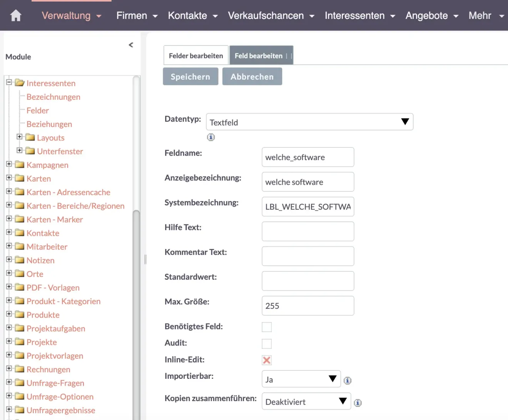Check the Audit checkbox
Screen dimensions: 508x420
tap(267, 343)
